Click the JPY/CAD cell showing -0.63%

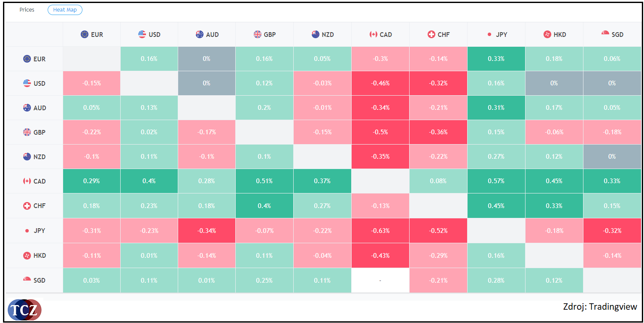tap(380, 231)
